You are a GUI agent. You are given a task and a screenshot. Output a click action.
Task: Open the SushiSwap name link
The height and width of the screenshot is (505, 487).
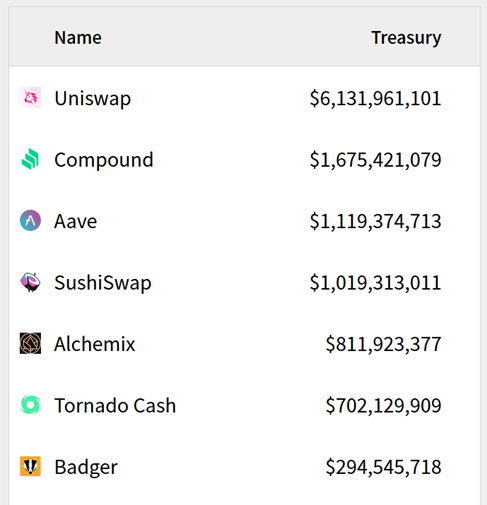pyautogui.click(x=103, y=283)
